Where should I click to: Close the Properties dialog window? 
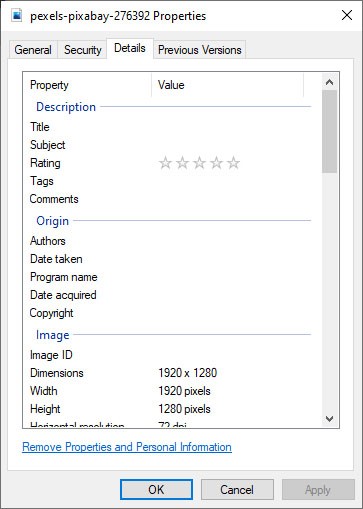pyautogui.click(x=347, y=15)
